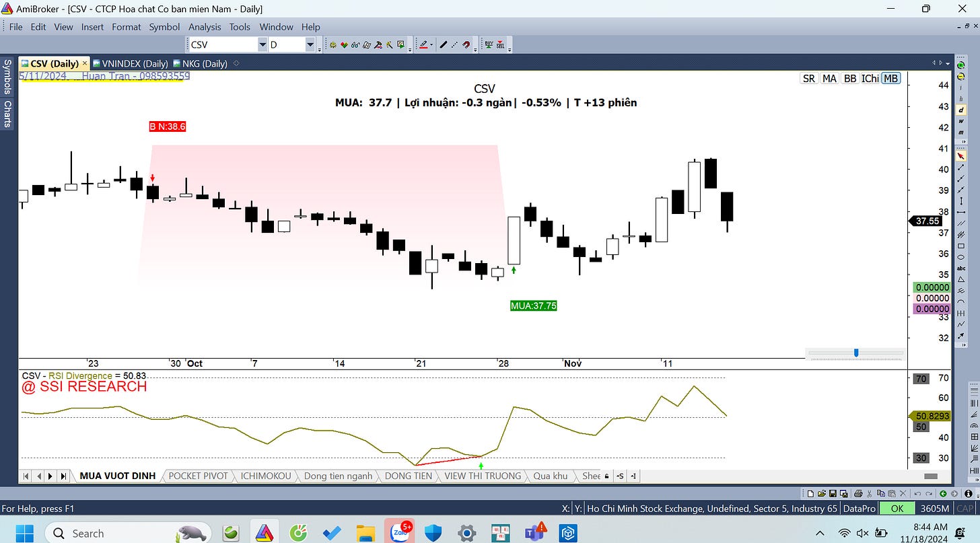Click the red-green hearts toolbar icon
This screenshot has width=980, height=543.
tap(345, 45)
